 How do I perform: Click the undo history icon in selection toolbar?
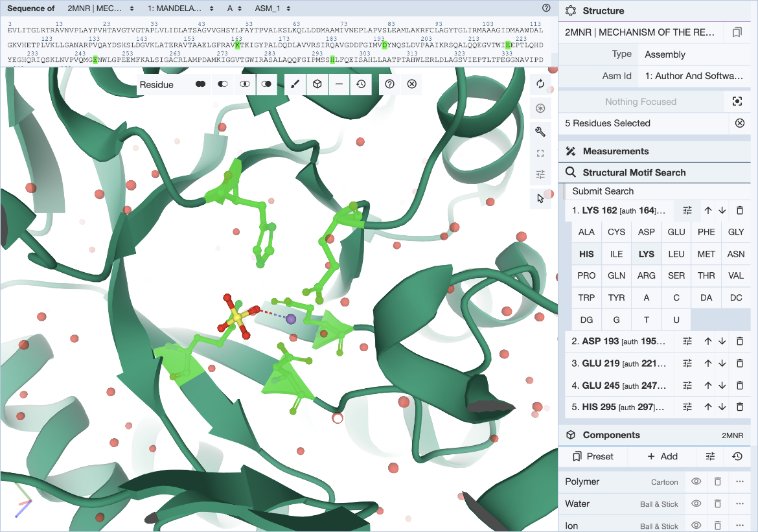(x=361, y=84)
